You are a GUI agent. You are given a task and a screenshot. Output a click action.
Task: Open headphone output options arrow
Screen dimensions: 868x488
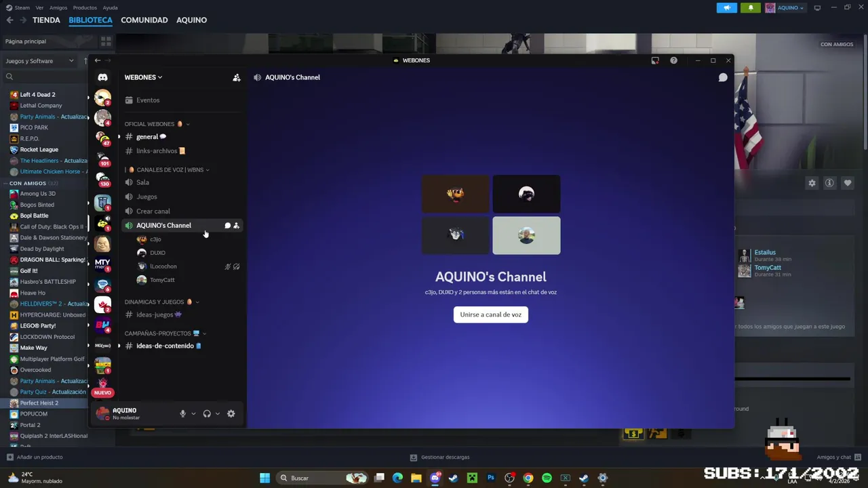tap(218, 413)
